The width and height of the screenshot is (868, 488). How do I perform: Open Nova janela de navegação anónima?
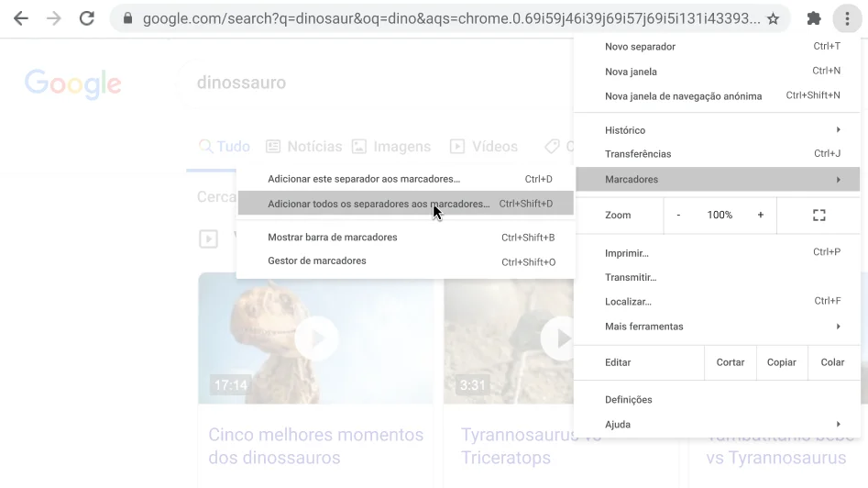point(683,96)
